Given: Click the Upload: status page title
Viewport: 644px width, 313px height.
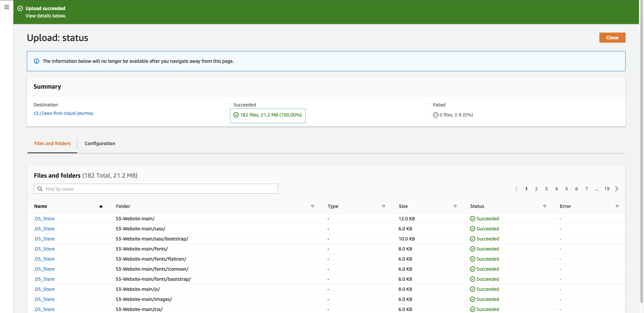Looking at the screenshot, I should coord(57,38).
